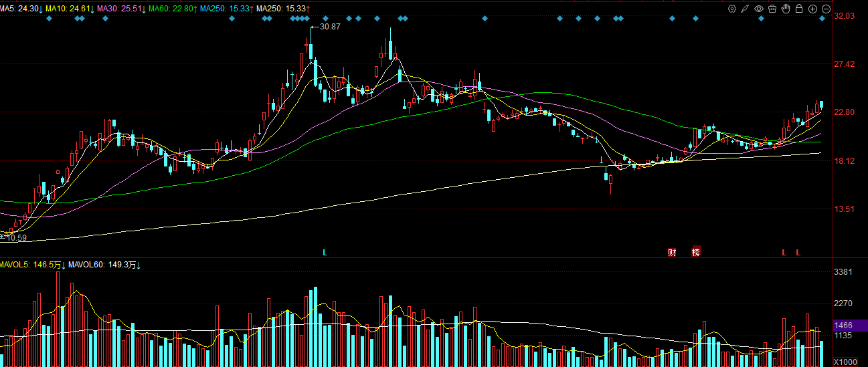Click the first red L marker
Viewport: 868px width, 367px height.
point(784,252)
